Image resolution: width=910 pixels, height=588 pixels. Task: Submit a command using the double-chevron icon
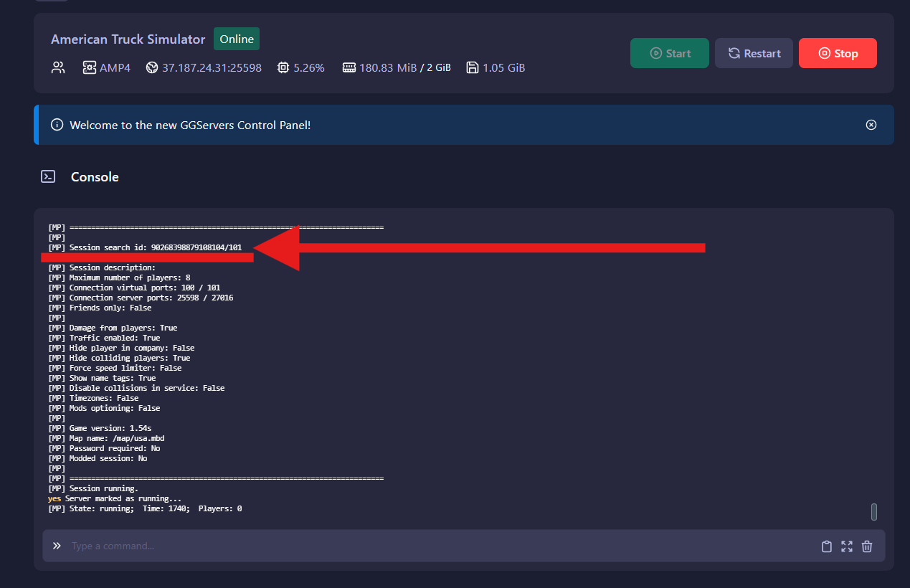coord(57,546)
